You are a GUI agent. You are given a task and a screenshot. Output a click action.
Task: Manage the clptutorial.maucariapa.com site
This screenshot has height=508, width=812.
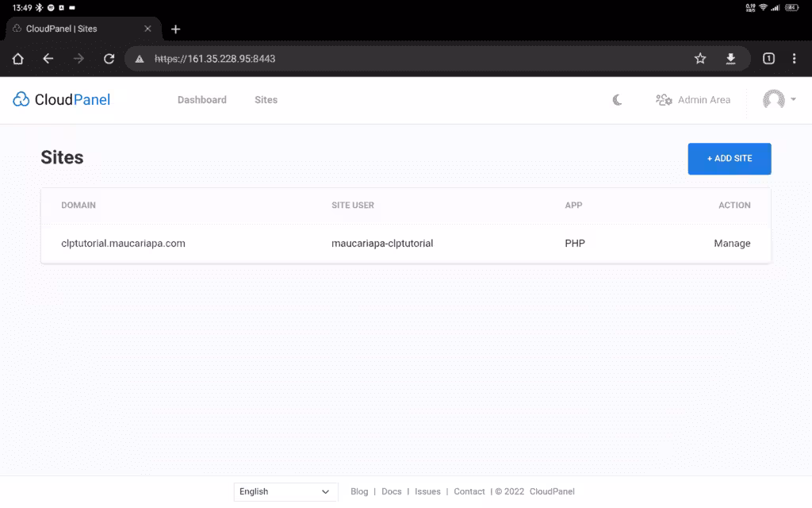point(732,243)
